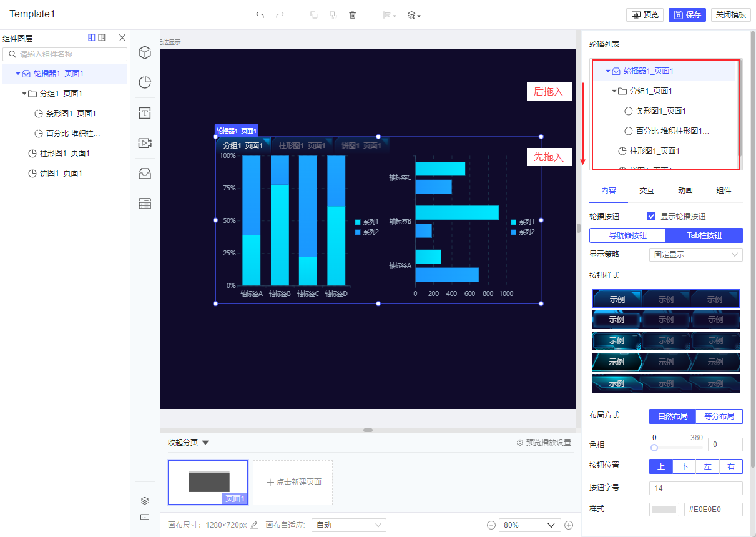The width and height of the screenshot is (756, 537).
Task: Click the redo arrow icon
Action: point(280,15)
